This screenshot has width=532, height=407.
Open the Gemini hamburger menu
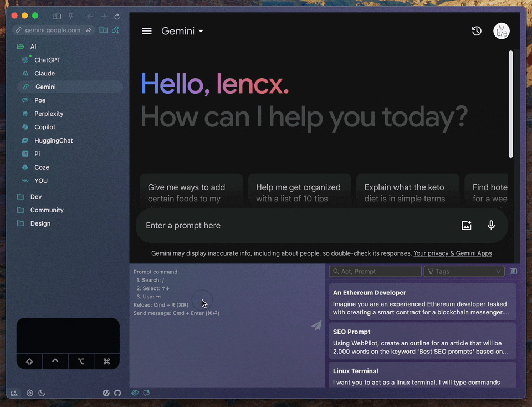[x=147, y=31]
